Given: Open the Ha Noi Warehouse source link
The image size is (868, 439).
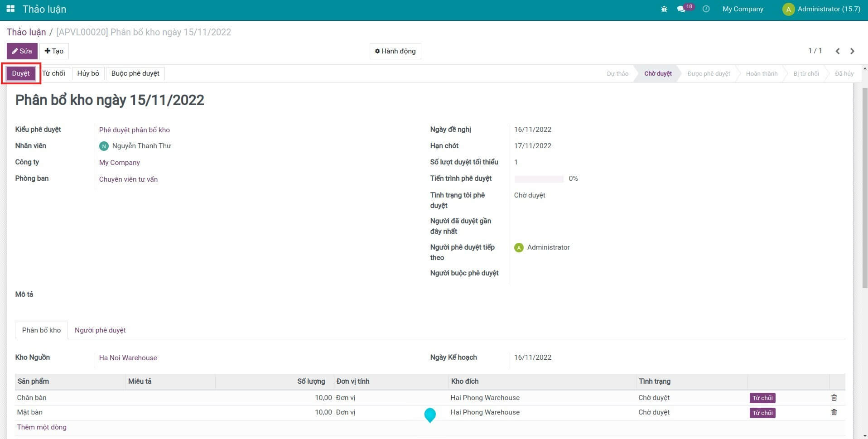Looking at the screenshot, I should click(128, 358).
